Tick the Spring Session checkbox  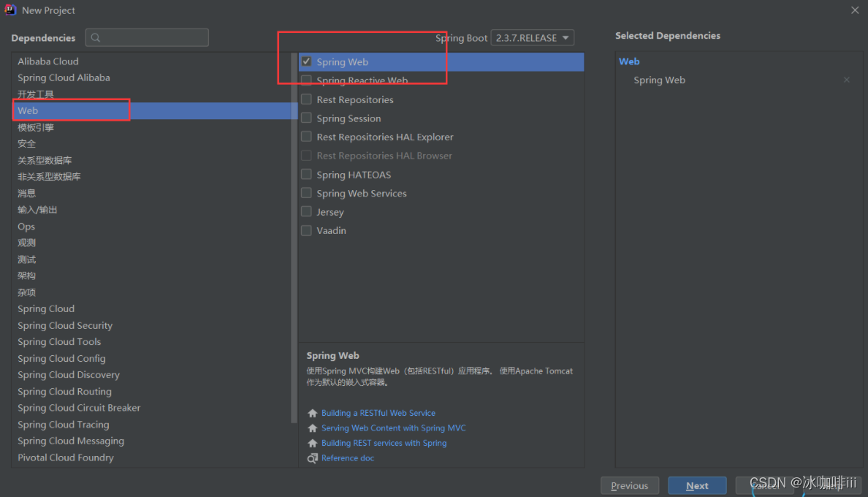[x=306, y=118]
